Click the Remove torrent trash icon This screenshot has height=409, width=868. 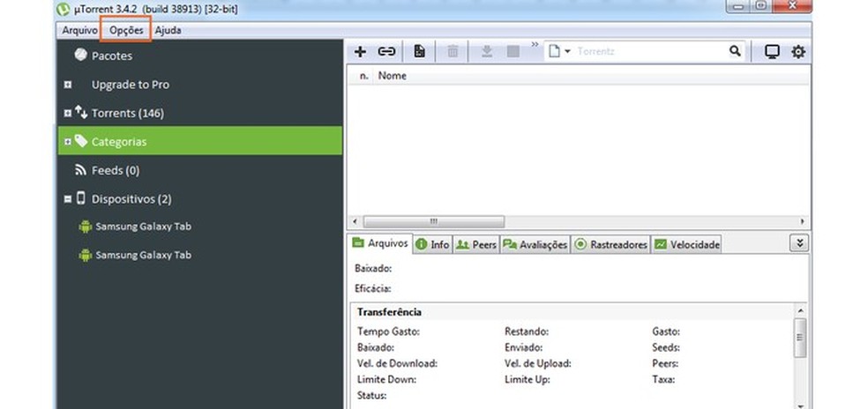tap(453, 51)
